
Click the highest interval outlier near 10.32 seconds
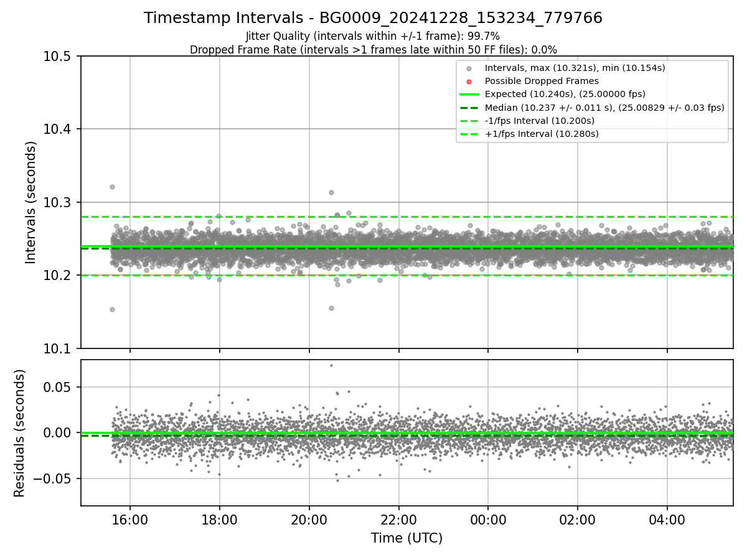point(112,187)
